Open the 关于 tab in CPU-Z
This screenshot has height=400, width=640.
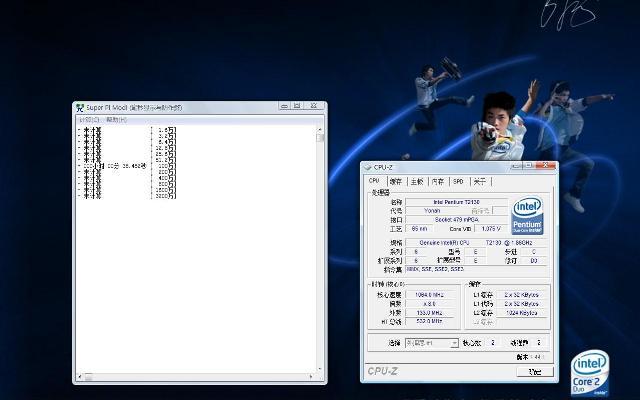click(x=480, y=181)
